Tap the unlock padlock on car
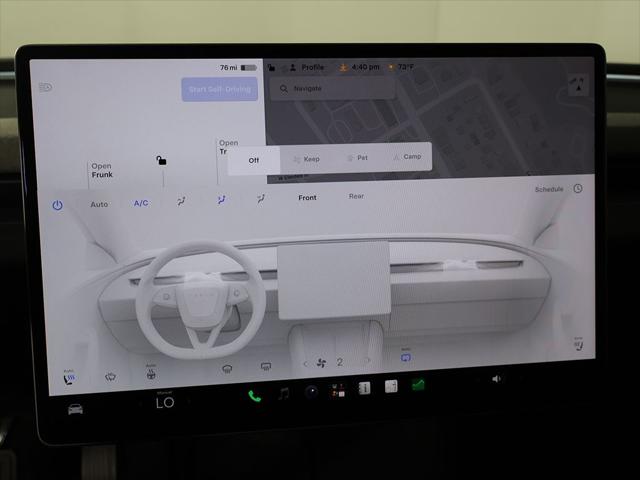Screen dimensions: 640x480 (x=161, y=160)
